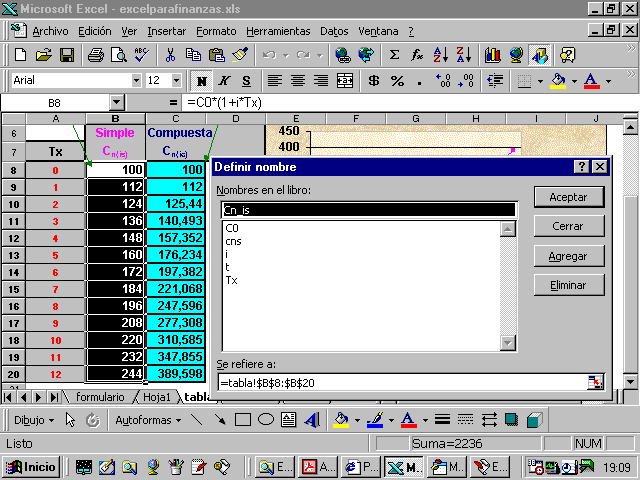Save the workbook with the diskette icon
The height and width of the screenshot is (480, 640).
pyautogui.click(x=67, y=55)
